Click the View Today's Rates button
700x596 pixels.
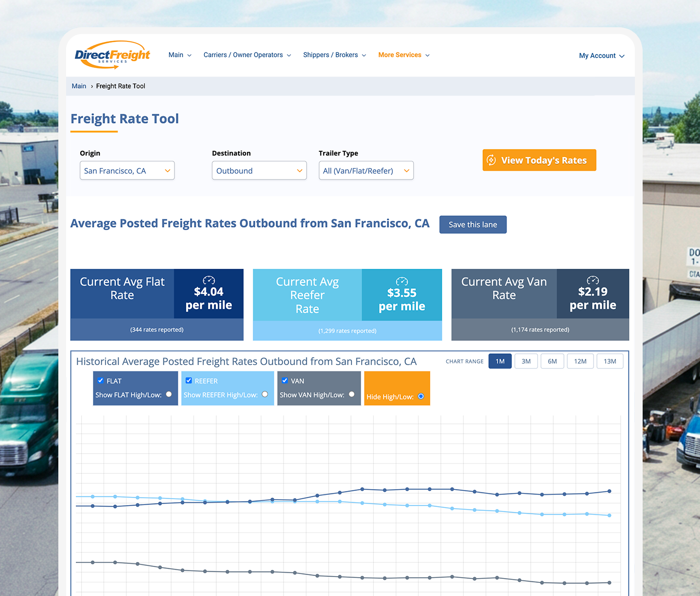point(539,160)
